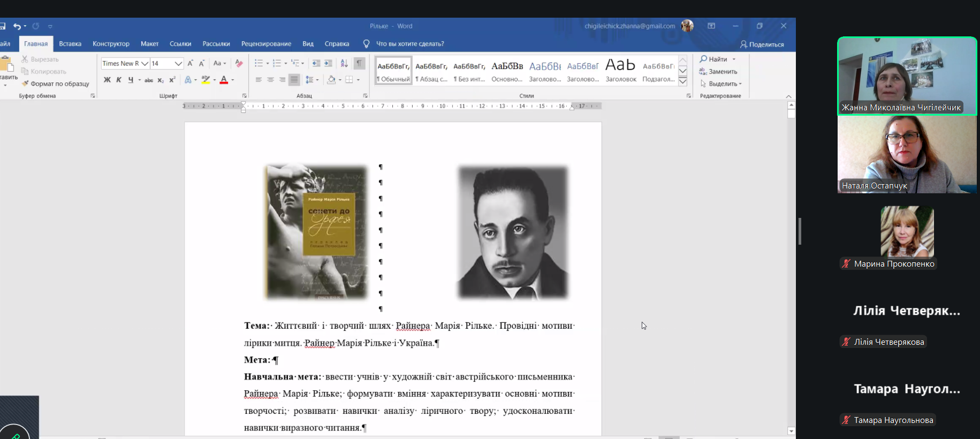Toggle bold formatting (Ж)
Image resolution: width=980 pixels, height=439 pixels.
point(107,80)
